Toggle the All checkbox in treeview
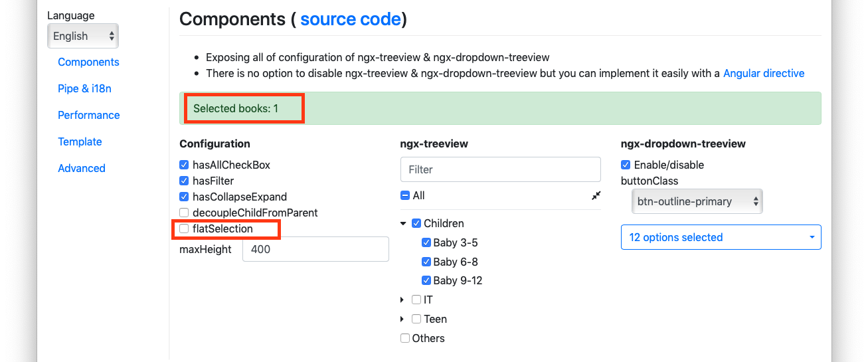Image resolution: width=868 pixels, height=362 pixels. pyautogui.click(x=404, y=196)
